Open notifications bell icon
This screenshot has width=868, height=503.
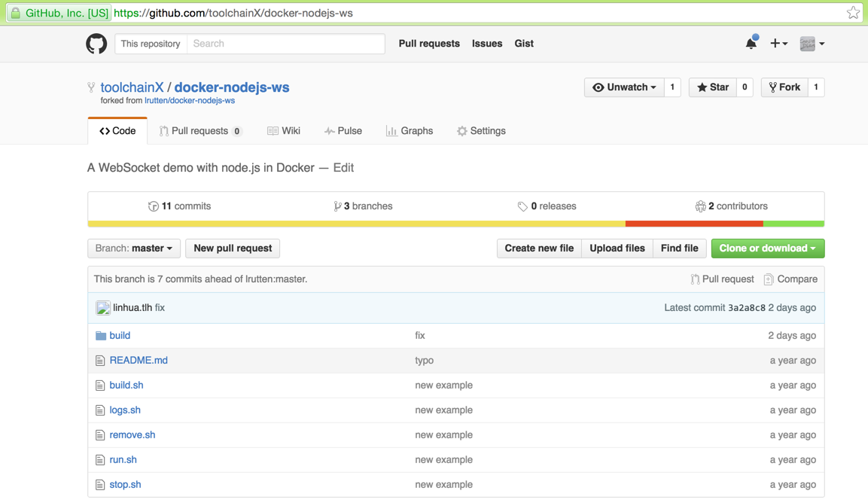(751, 43)
